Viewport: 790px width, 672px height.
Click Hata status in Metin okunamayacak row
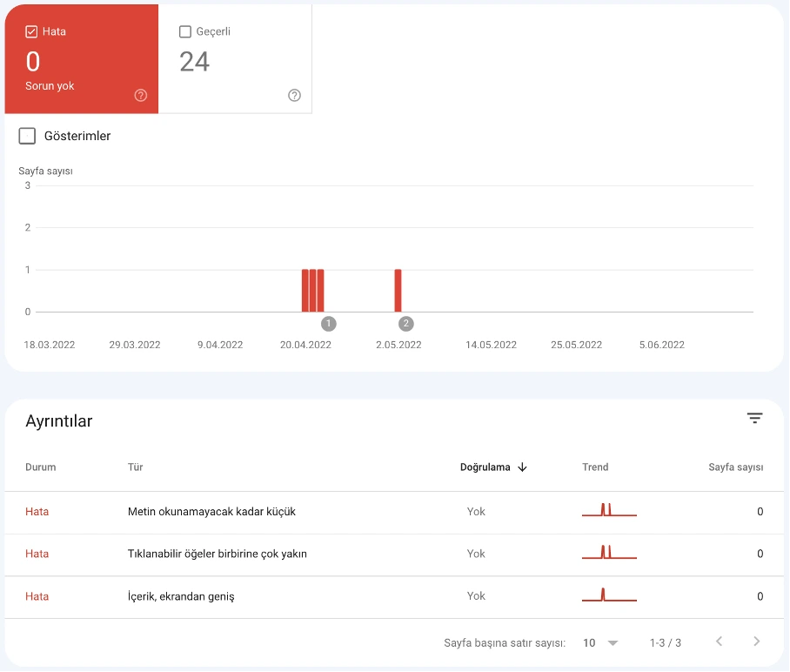click(37, 512)
